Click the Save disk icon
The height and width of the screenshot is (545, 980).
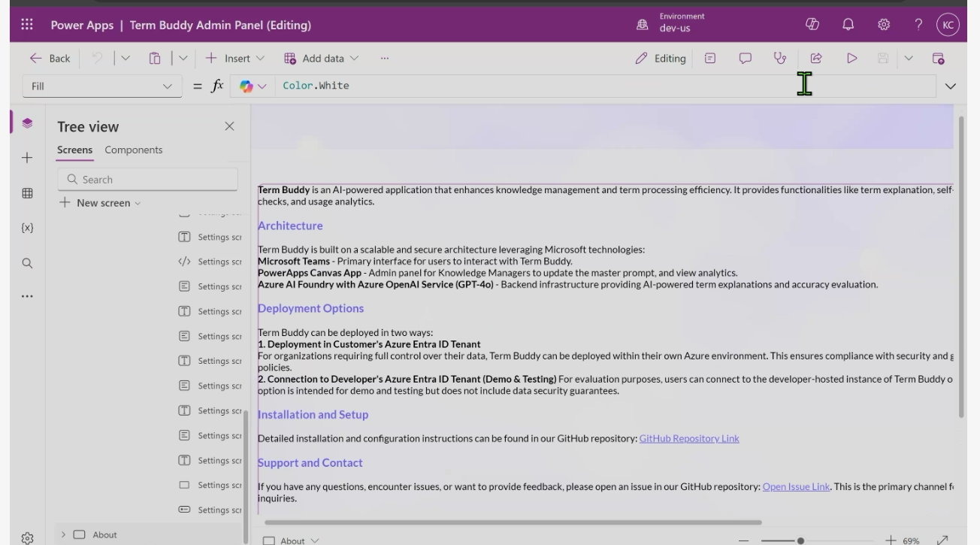(x=884, y=58)
